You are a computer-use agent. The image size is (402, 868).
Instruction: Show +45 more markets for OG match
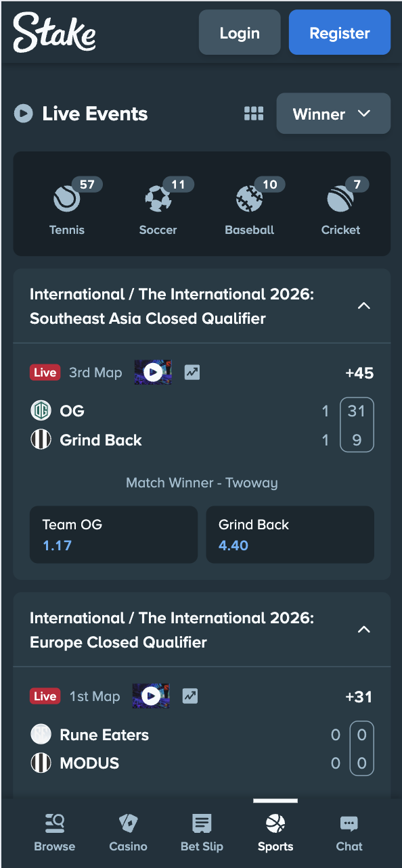pos(359,373)
